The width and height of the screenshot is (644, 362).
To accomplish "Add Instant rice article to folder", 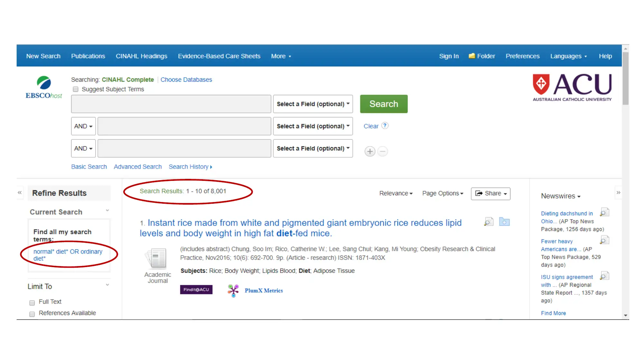I will click(504, 222).
